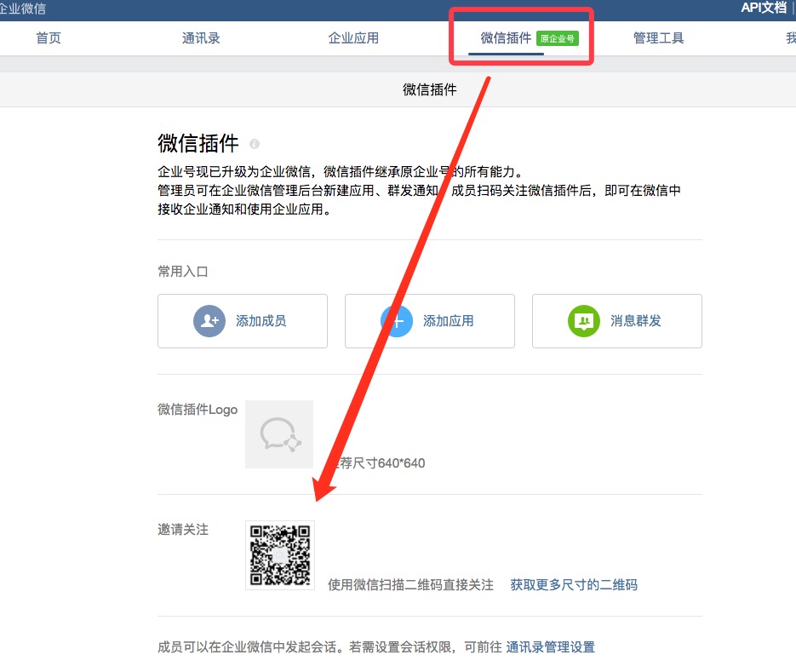Click the green 消息群发 icon
Screen dimensions: 796x672
(584, 321)
